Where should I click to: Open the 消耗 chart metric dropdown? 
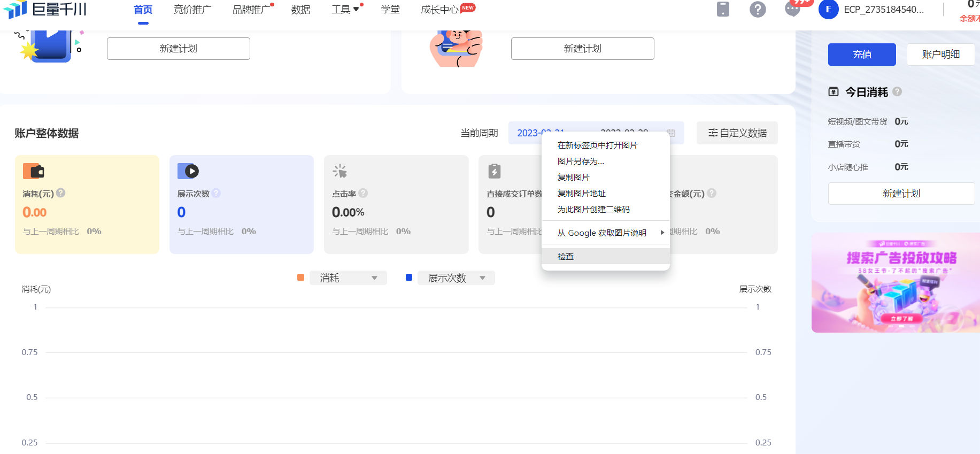[348, 278]
